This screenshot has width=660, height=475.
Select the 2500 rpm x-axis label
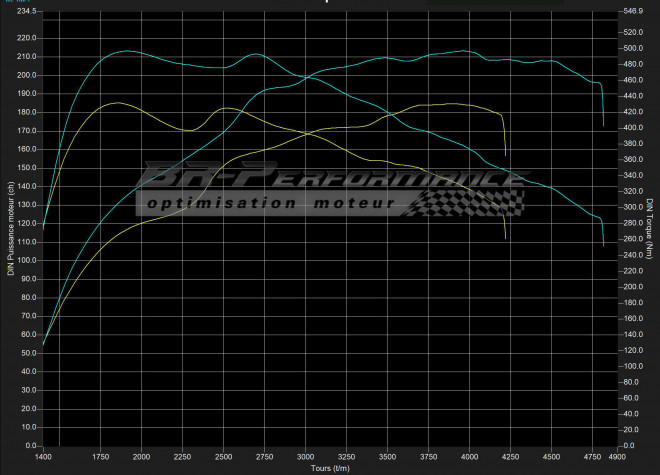click(x=224, y=456)
